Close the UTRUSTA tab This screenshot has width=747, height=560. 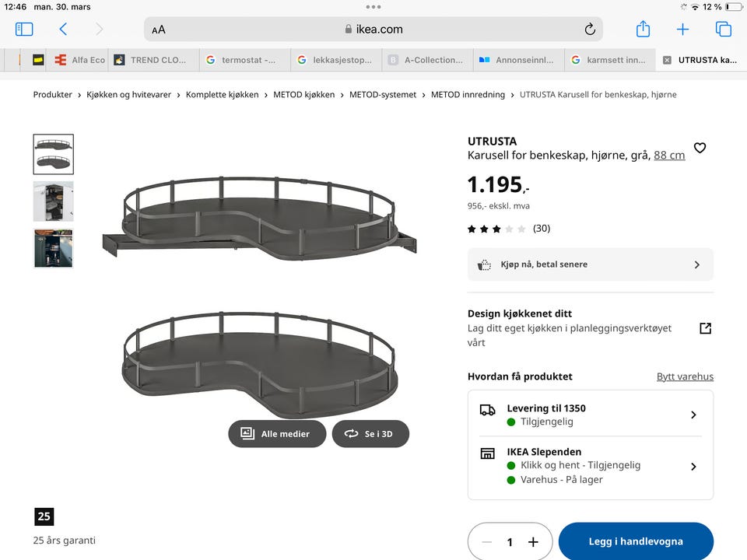667,60
